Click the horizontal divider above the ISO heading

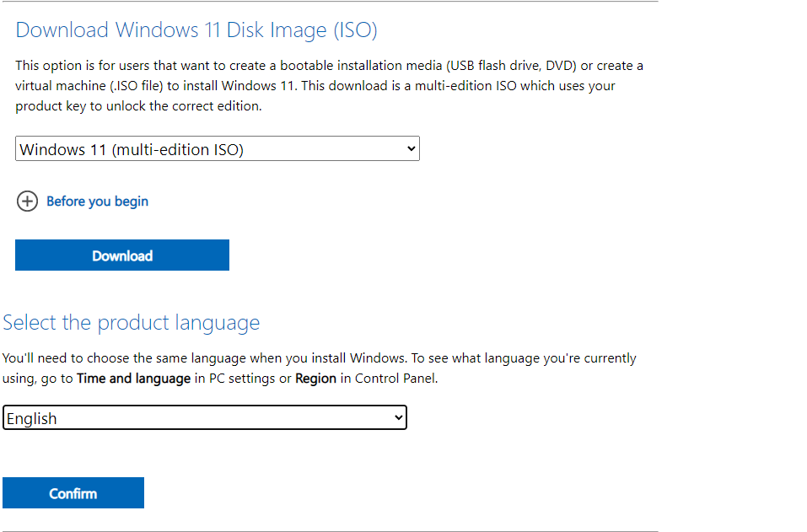(x=329, y=2)
